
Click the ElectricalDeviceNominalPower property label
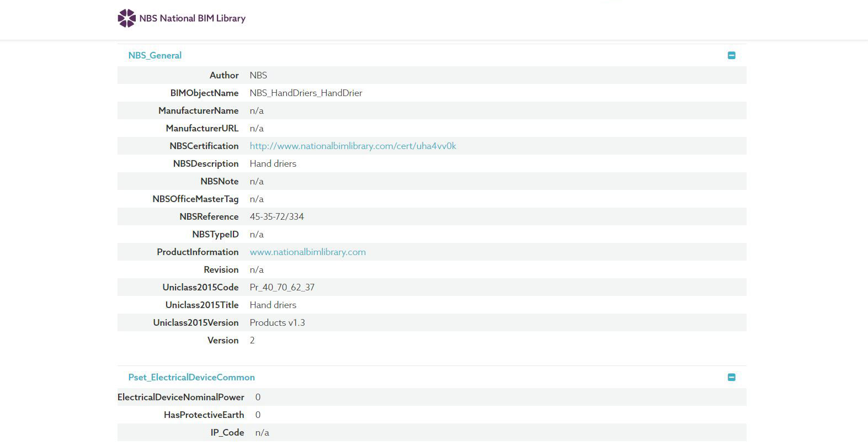click(181, 397)
